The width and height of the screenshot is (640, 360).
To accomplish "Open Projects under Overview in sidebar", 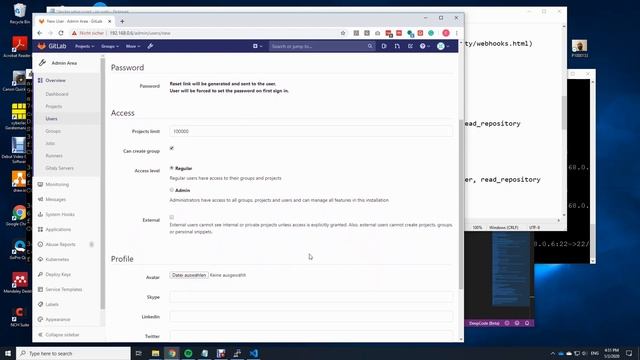I will [53, 107].
